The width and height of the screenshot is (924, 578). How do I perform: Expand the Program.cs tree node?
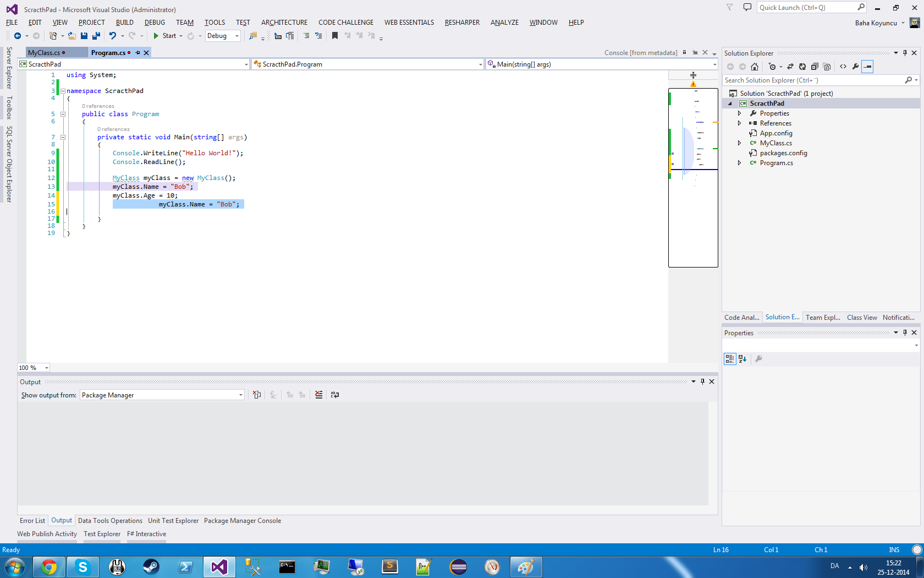[739, 163]
